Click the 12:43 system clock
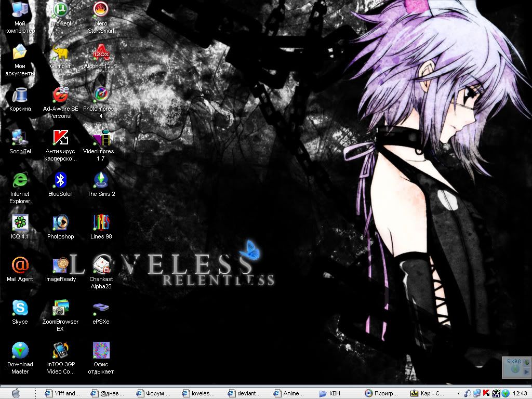The width and height of the screenshot is (532, 399). [520, 394]
